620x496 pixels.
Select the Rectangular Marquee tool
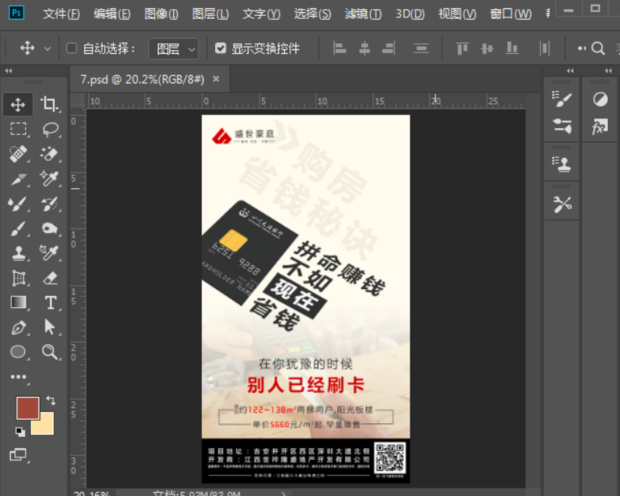(18, 129)
